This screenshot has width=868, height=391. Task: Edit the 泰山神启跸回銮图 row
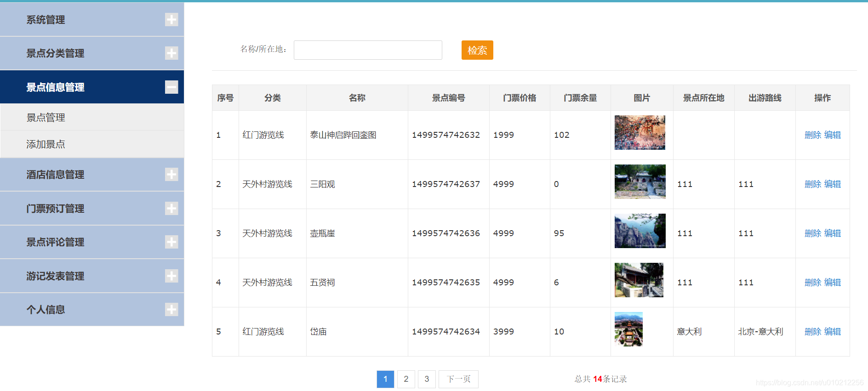pyautogui.click(x=833, y=135)
